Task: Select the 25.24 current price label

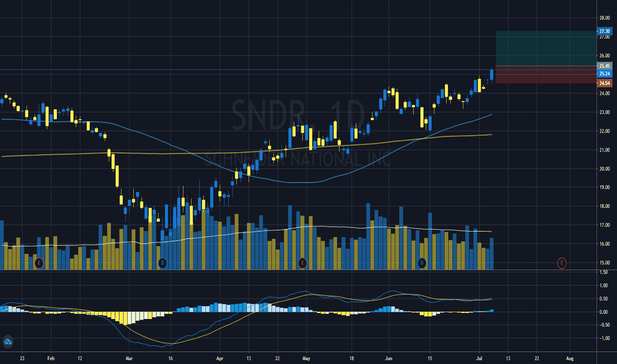Action: point(604,73)
